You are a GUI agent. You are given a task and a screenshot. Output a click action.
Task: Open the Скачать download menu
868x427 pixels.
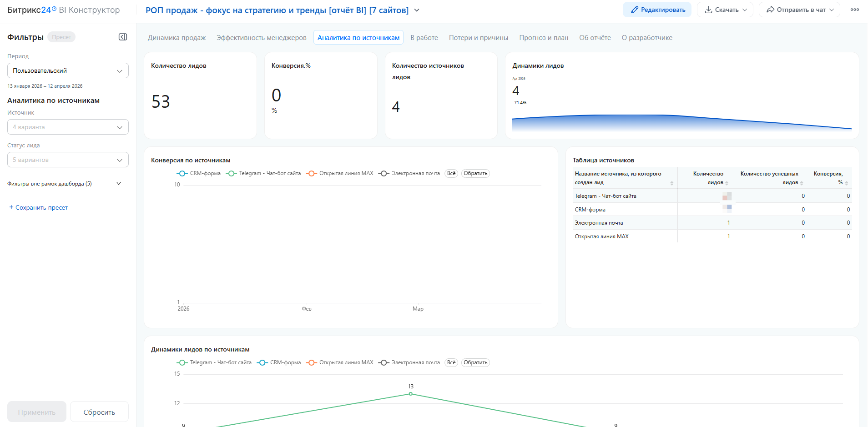(x=725, y=10)
